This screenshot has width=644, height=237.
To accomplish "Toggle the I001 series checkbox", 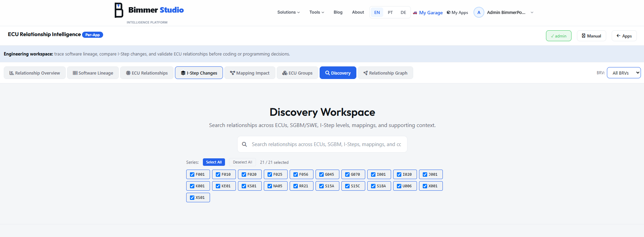I will tap(373, 174).
